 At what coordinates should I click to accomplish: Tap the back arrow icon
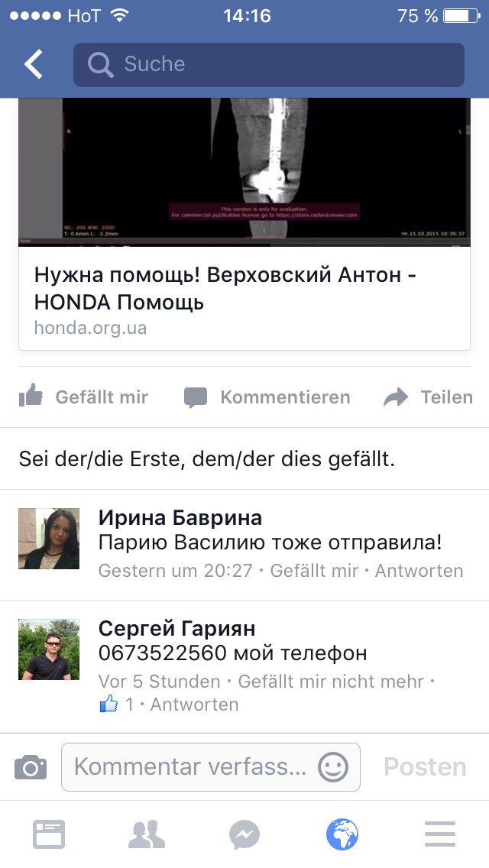coord(33,64)
